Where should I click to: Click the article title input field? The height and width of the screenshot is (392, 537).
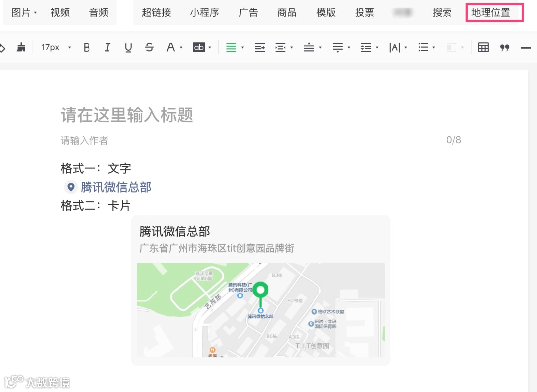[x=261, y=115]
